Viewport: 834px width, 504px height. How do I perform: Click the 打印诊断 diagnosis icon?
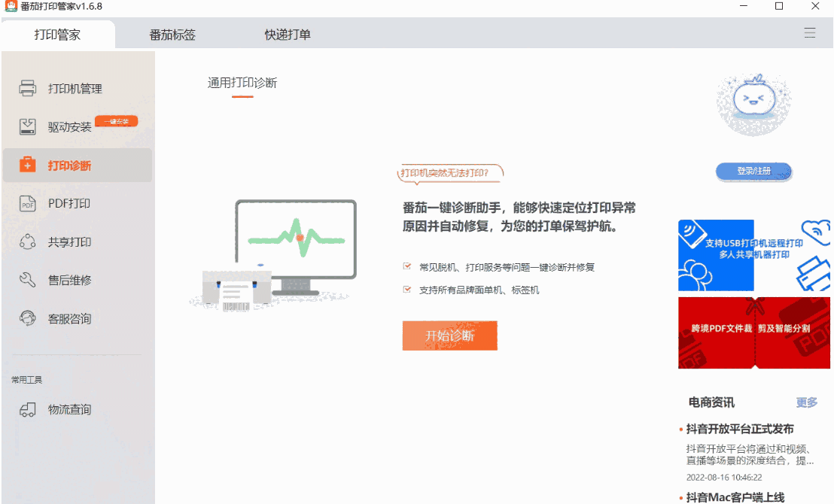(x=28, y=165)
